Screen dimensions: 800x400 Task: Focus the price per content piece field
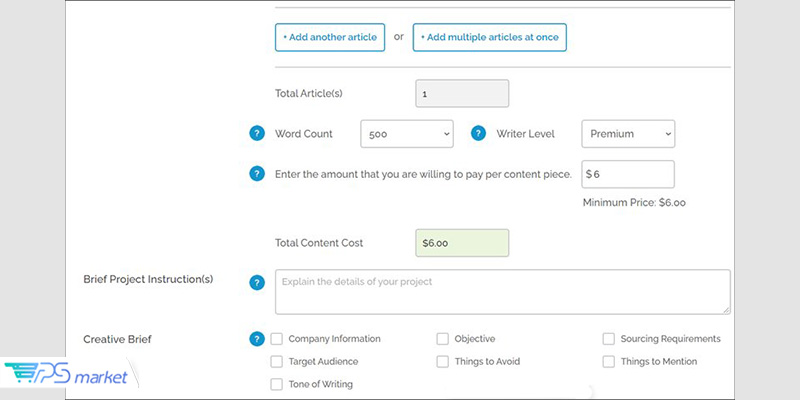pyautogui.click(x=628, y=174)
